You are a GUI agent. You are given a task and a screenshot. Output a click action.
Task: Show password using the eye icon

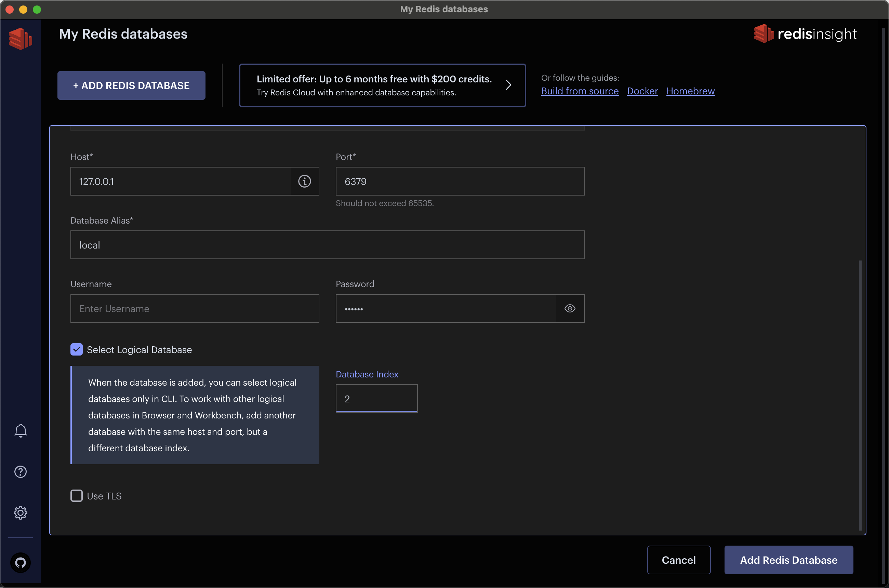(x=570, y=308)
